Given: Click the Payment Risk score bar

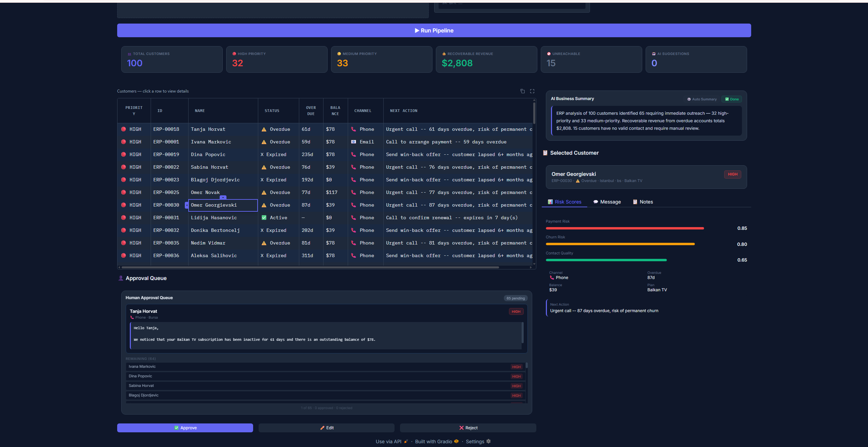Looking at the screenshot, I should point(625,228).
